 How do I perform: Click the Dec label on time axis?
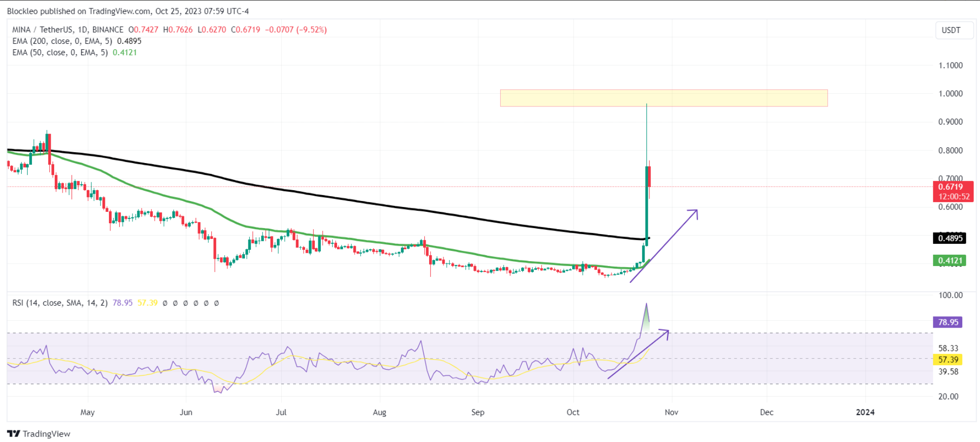point(767,412)
